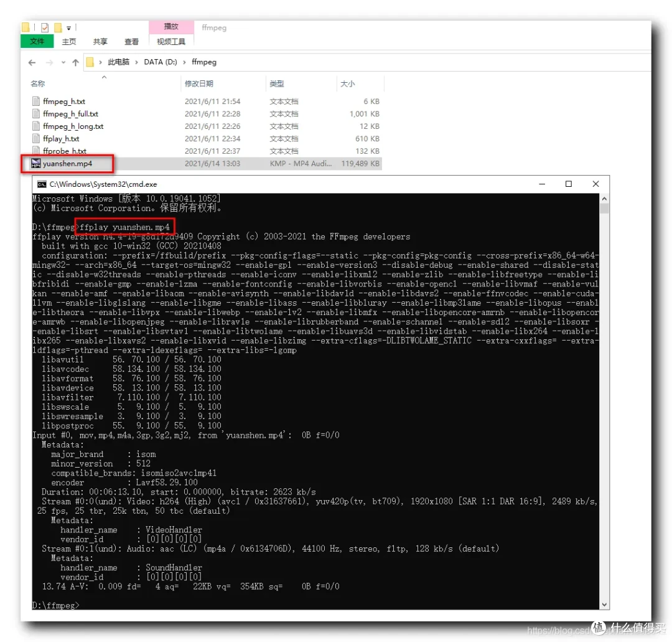Open the 查看 ribbon tab

click(131, 41)
